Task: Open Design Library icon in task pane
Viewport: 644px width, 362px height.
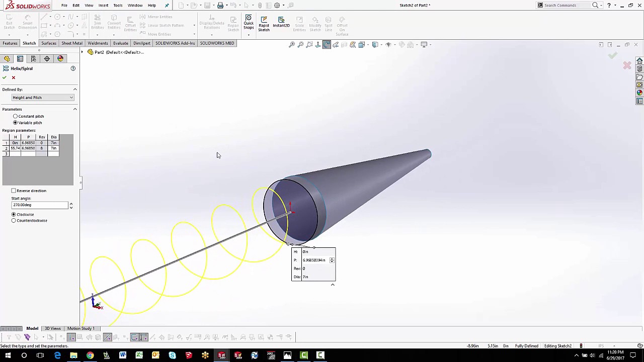Action: click(639, 69)
